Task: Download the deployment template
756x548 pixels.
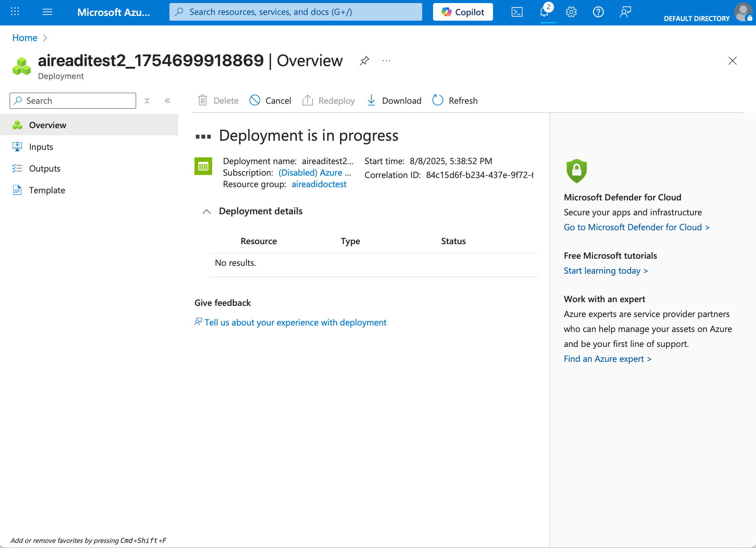Action: [394, 101]
